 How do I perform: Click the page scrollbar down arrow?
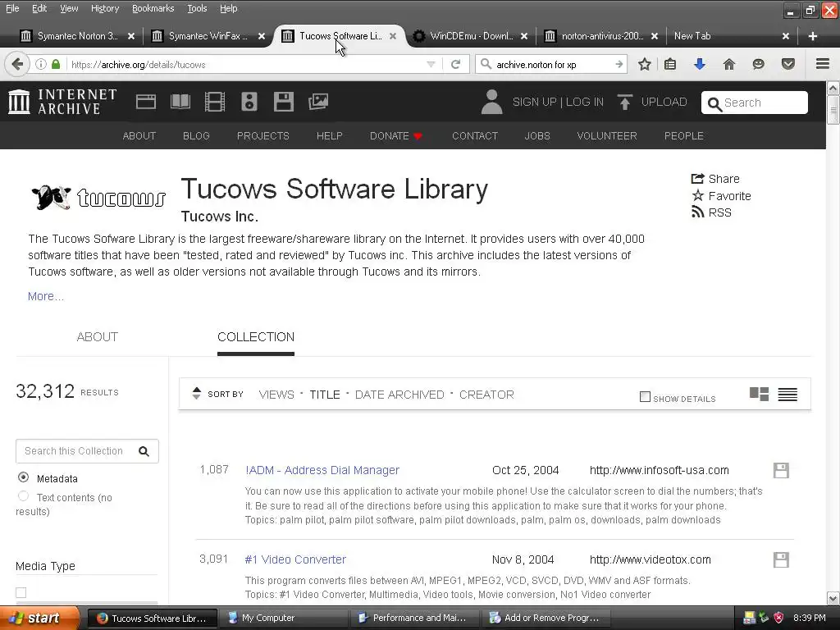click(x=833, y=598)
